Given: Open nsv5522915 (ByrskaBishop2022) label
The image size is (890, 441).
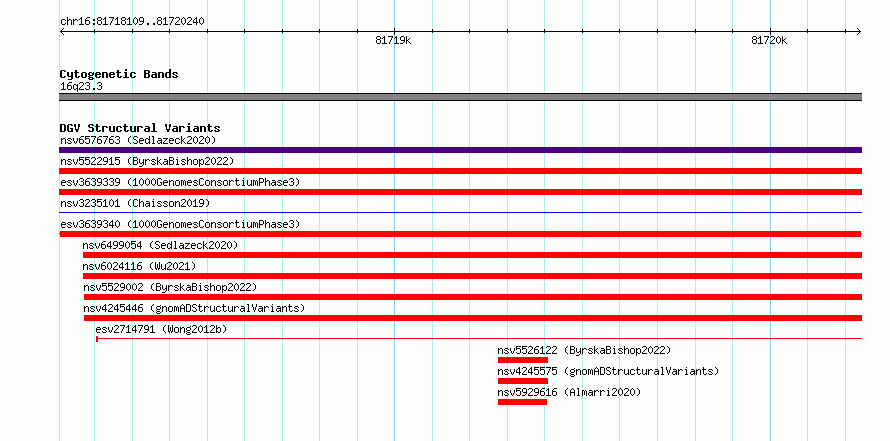Looking at the screenshot, I should (147, 161).
